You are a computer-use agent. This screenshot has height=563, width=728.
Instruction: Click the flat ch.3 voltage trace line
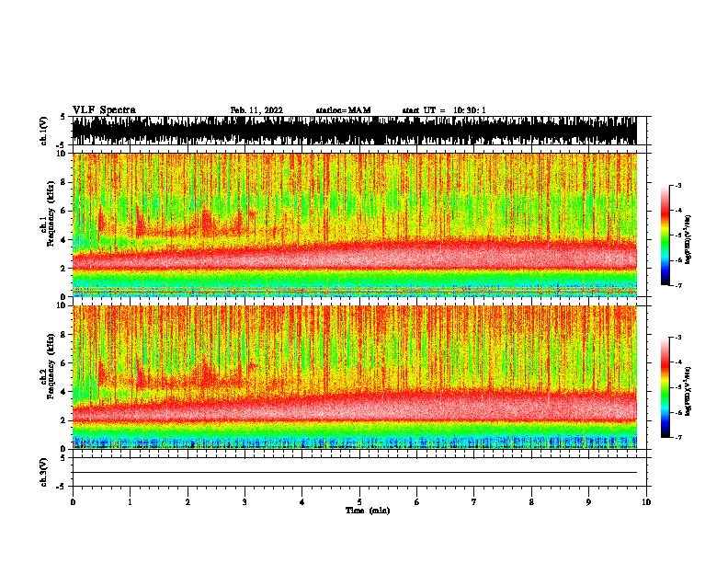point(354,473)
